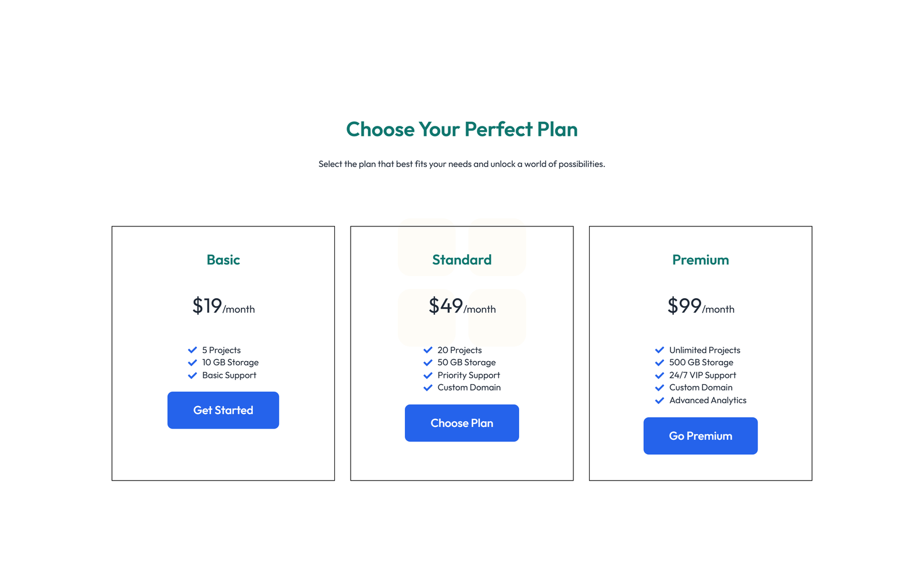
Task: Click the 50 GB Storage feature text
Action: click(x=466, y=362)
